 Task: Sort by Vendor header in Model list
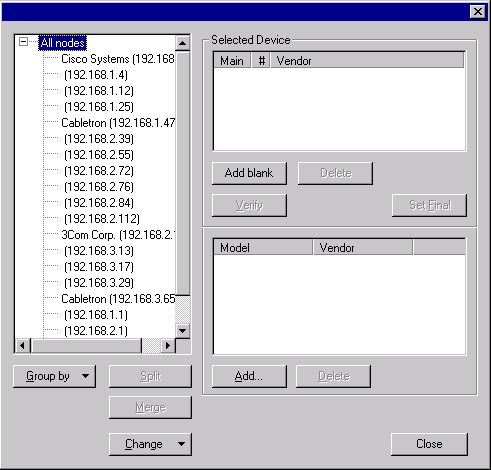click(363, 248)
